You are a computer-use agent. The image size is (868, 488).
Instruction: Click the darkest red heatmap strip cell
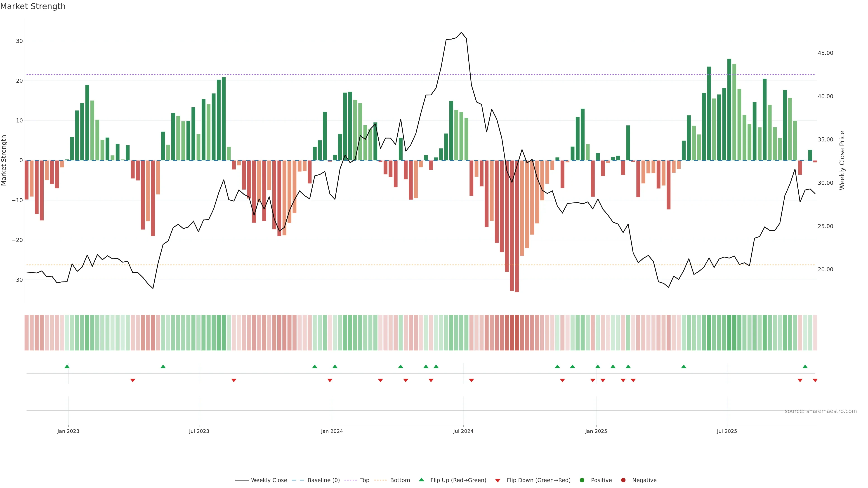pos(517,333)
